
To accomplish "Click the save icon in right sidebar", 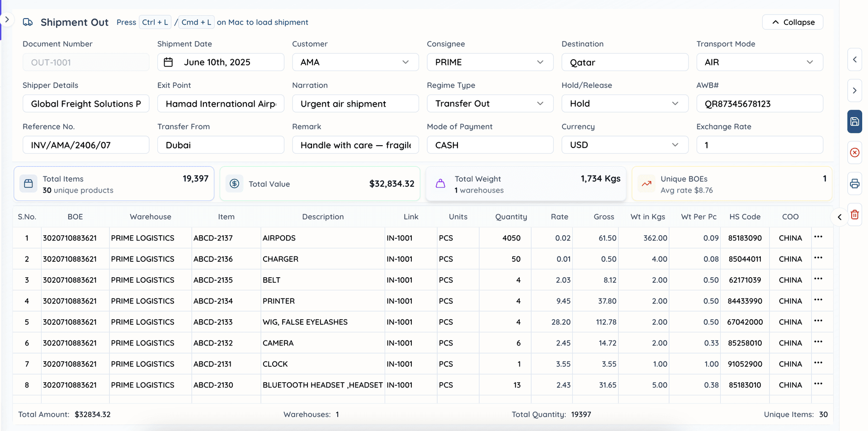I will (x=854, y=122).
